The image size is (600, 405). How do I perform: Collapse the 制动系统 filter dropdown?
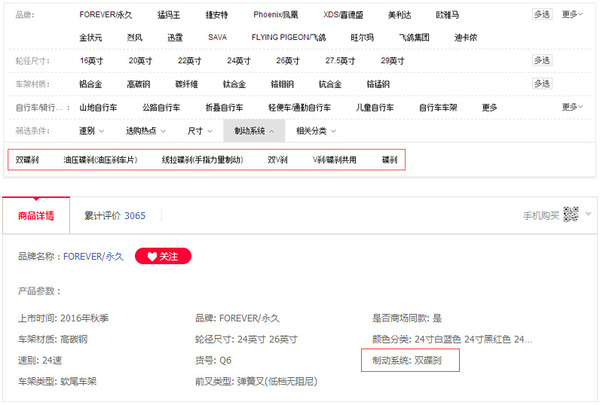[254, 131]
